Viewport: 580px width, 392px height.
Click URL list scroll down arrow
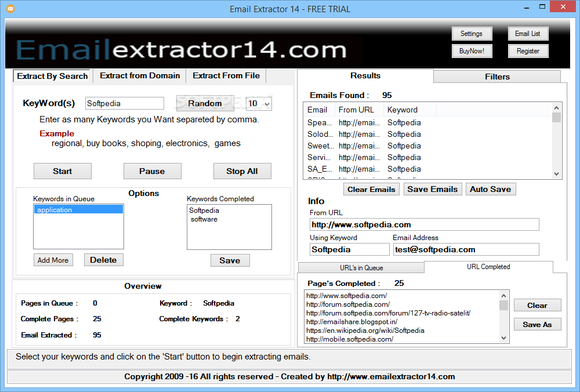point(503,338)
